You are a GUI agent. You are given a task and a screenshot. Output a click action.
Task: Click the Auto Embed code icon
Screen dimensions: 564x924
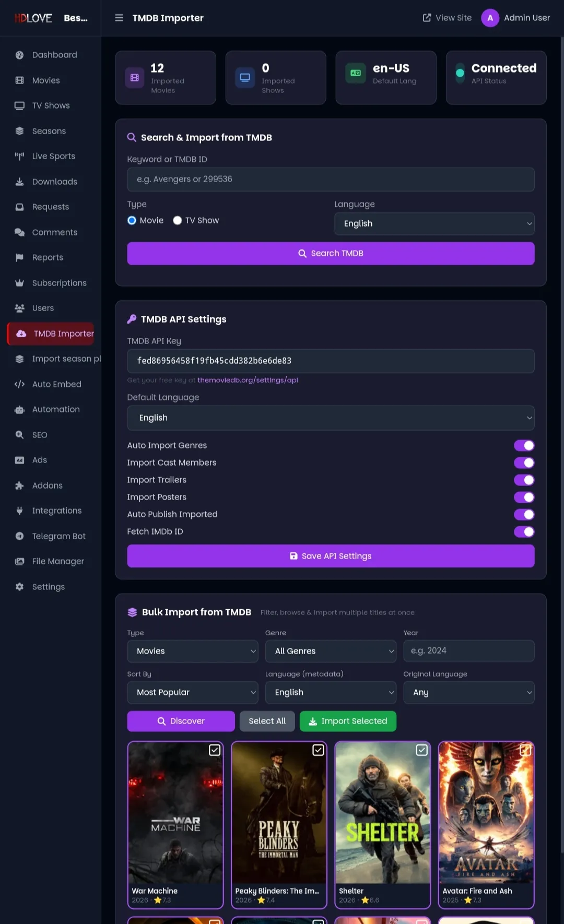19,384
